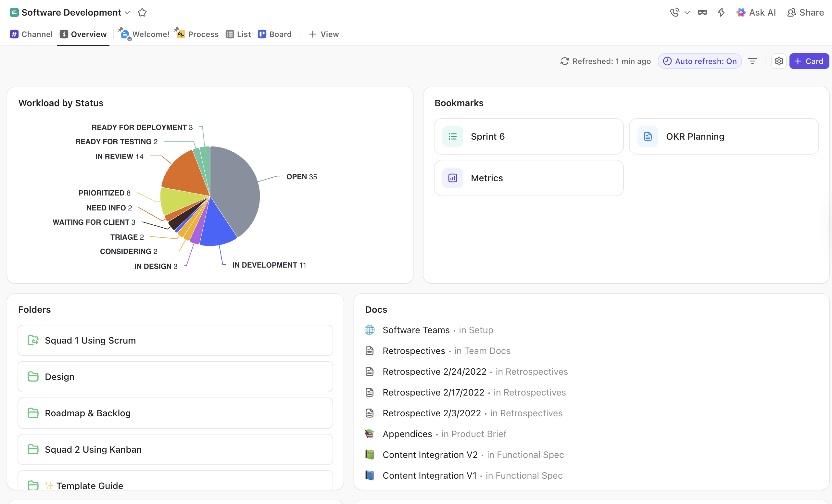
Task: Enable incognito mode with the mask icon
Action: point(702,12)
